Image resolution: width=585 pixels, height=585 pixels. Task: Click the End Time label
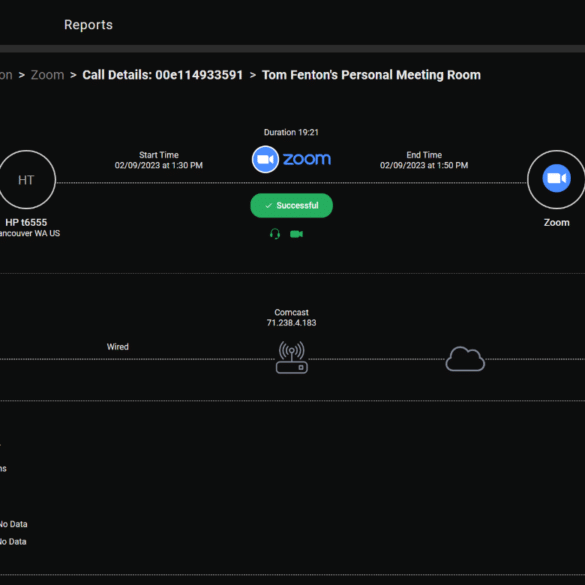pos(424,155)
